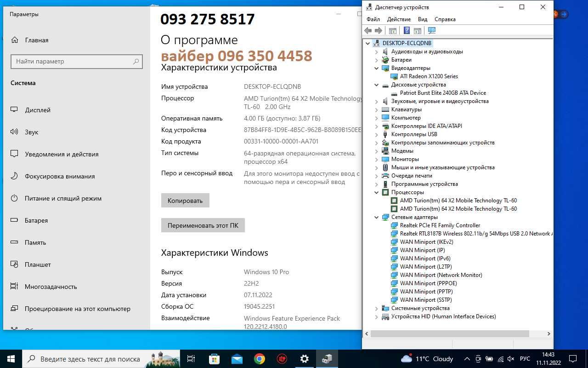
Task: Click the battery tray icon
Action: point(489,359)
